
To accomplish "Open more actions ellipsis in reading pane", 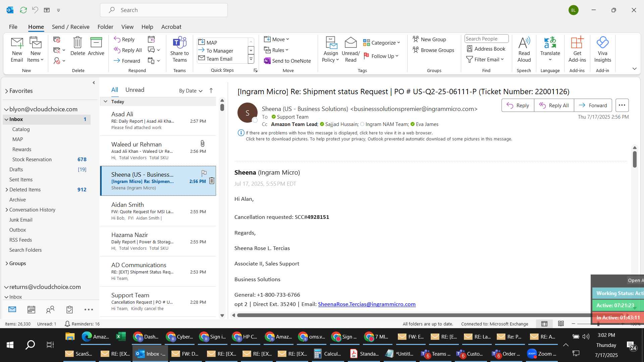I will click(622, 105).
